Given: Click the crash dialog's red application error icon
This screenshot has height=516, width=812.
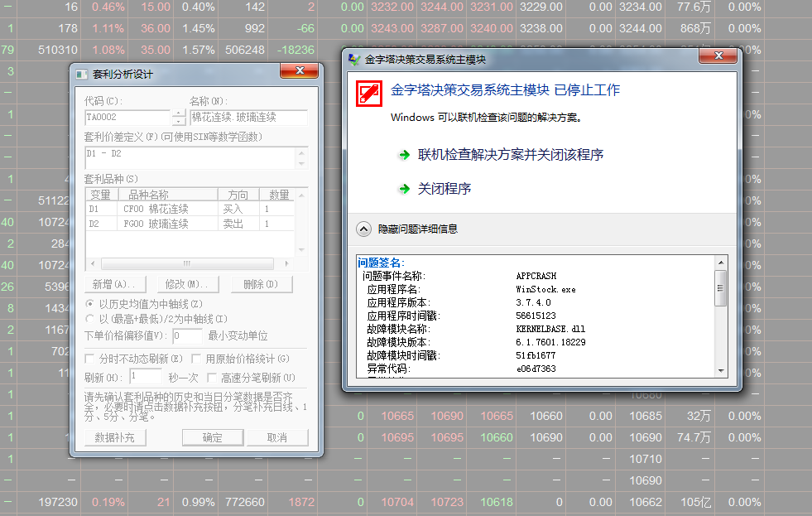Looking at the screenshot, I should coord(369,94).
